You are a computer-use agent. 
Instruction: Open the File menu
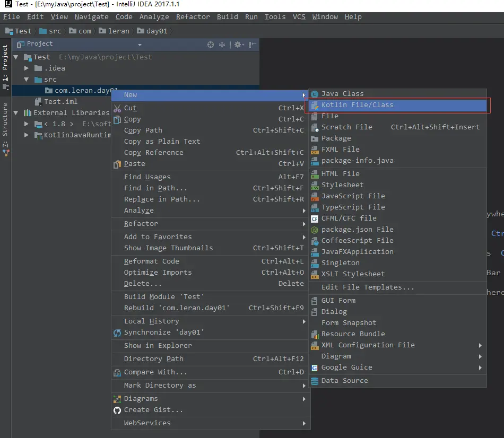tap(12, 17)
